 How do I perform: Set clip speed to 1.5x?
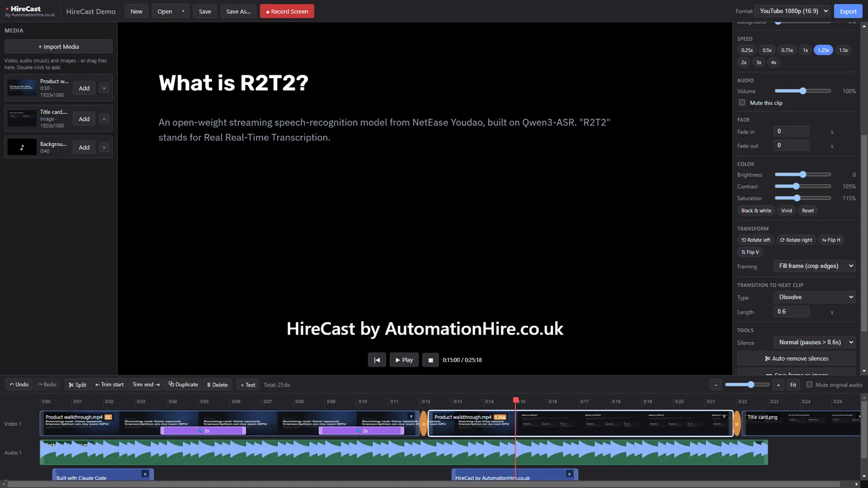click(844, 50)
